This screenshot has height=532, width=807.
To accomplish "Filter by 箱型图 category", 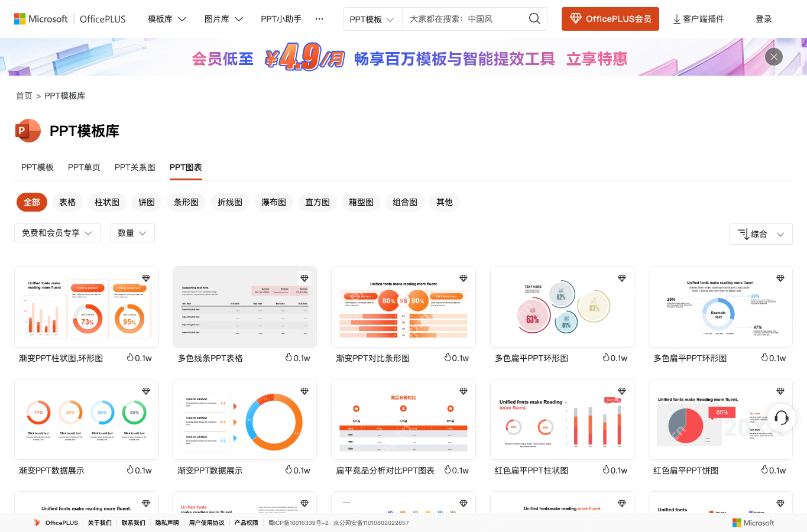I will pyautogui.click(x=361, y=202).
